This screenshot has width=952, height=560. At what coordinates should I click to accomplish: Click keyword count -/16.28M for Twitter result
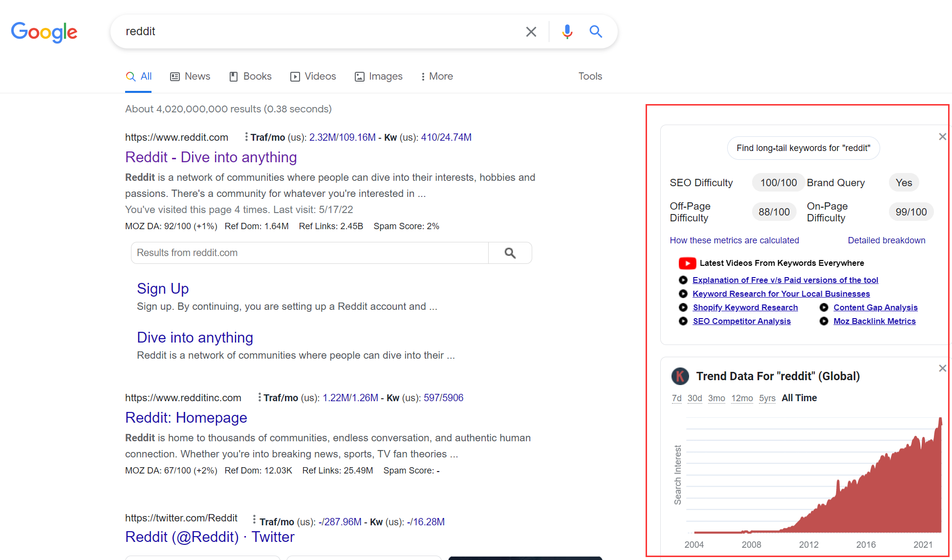426,522
